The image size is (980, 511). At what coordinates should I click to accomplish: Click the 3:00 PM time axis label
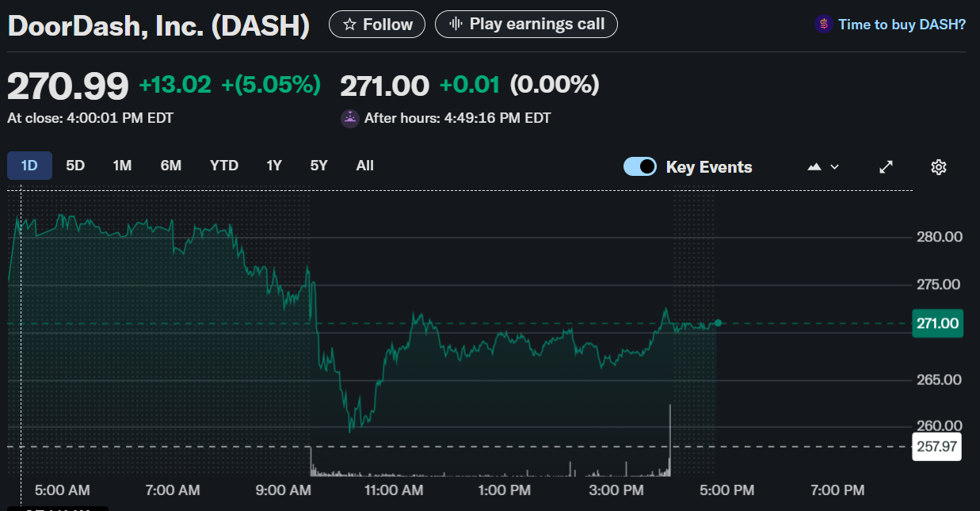click(617, 490)
